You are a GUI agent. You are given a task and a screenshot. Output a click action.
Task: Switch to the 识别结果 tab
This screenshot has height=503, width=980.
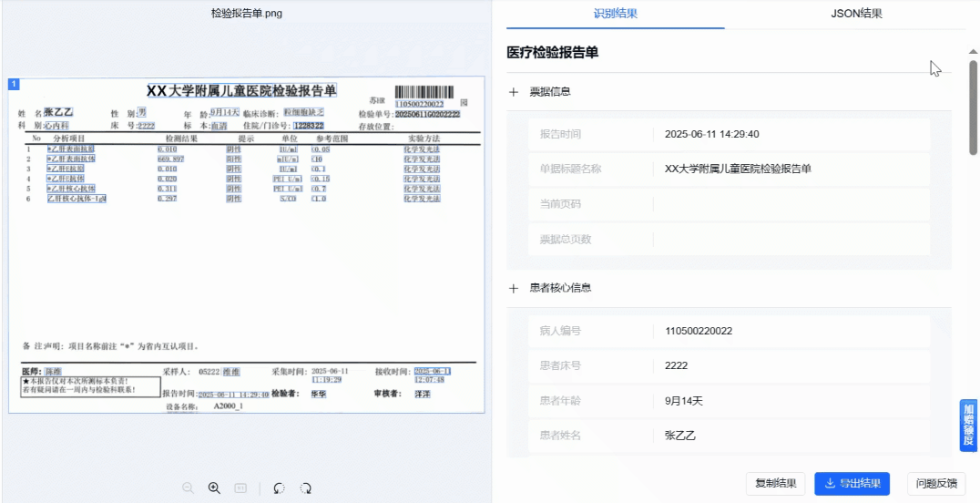point(616,13)
